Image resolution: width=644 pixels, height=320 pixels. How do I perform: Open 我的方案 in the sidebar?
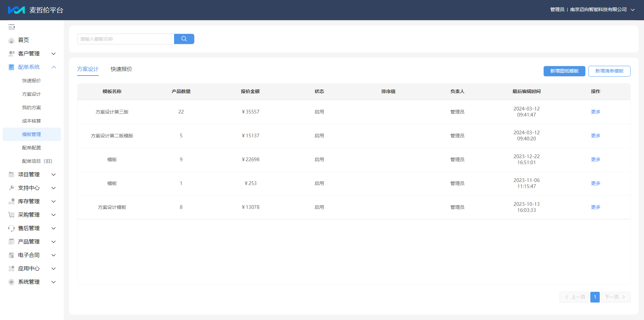(x=32, y=107)
